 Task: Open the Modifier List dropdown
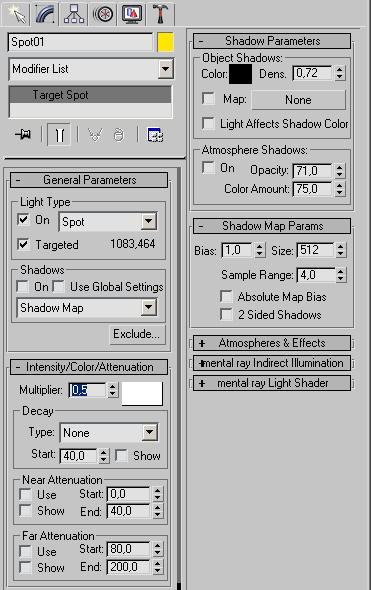[166, 69]
